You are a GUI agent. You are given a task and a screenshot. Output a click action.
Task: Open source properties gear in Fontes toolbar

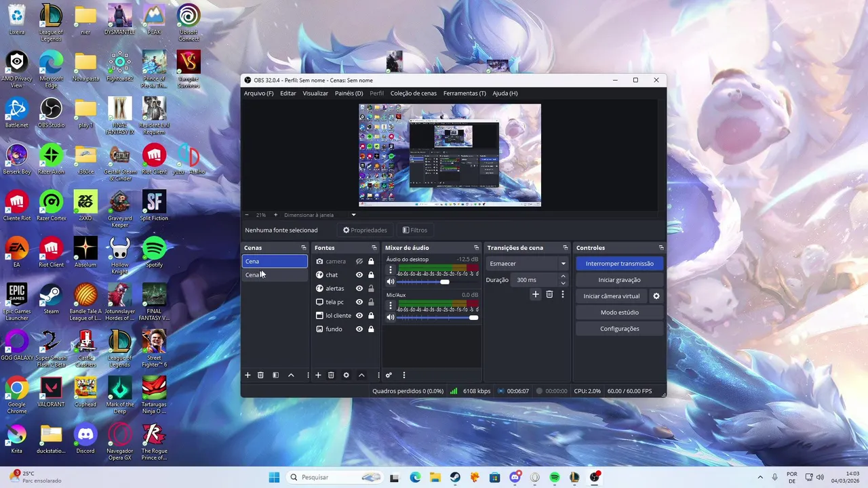pos(346,375)
